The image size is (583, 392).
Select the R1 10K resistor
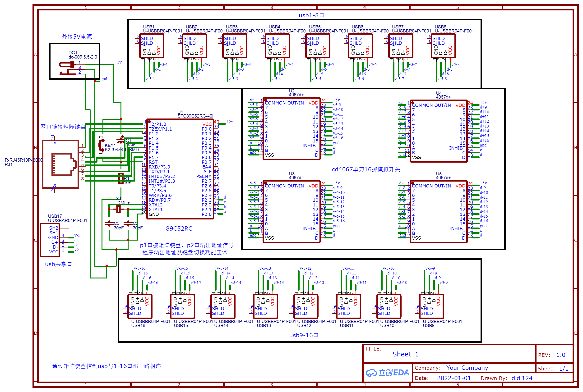point(121,178)
